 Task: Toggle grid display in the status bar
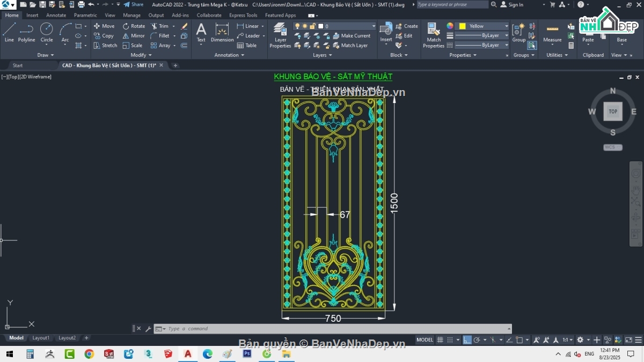coord(440,339)
